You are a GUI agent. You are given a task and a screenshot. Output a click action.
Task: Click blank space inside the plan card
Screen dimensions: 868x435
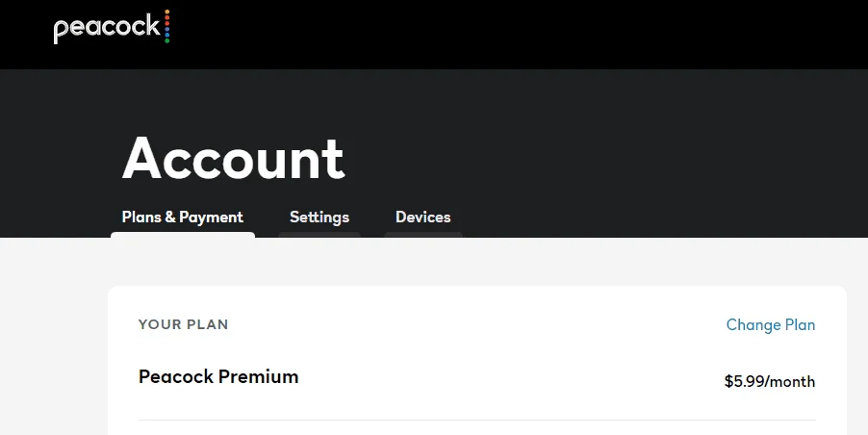476,354
